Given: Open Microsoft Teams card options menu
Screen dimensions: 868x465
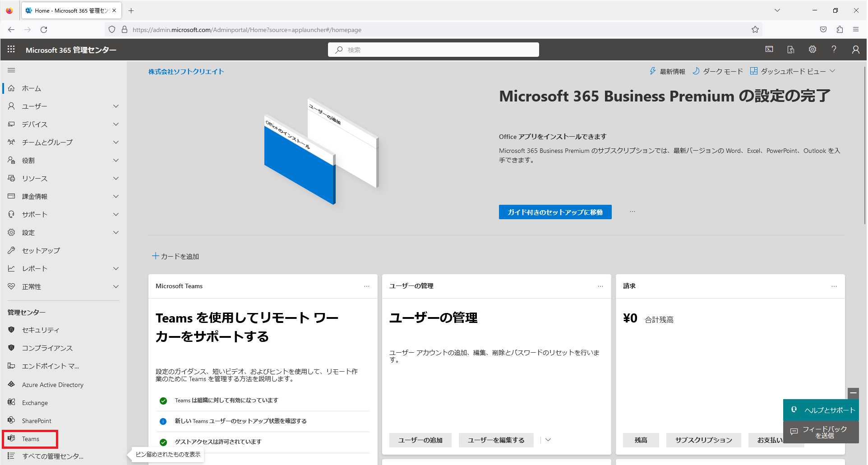Looking at the screenshot, I should pos(367,286).
